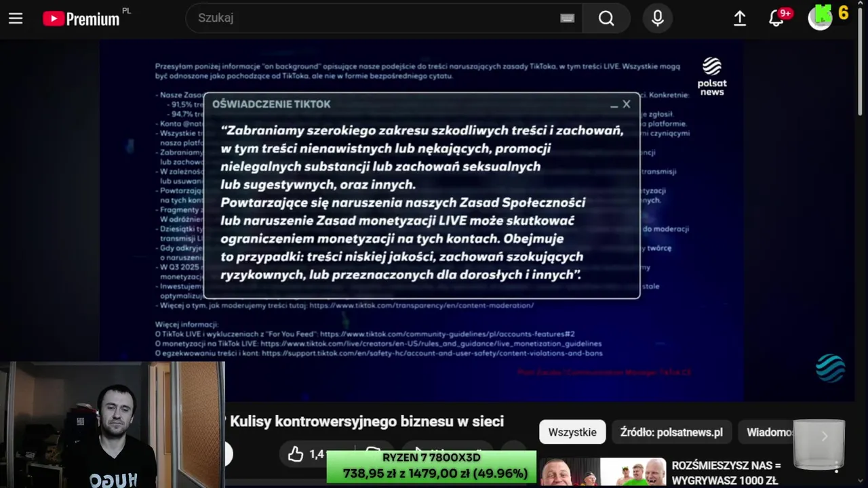Open the YouTube guide hamburger menu

click(16, 18)
